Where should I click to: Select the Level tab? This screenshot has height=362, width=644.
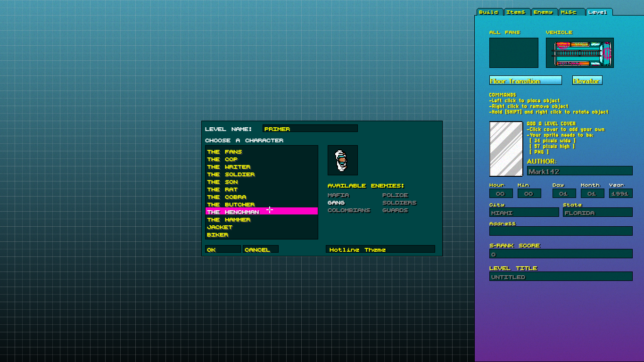point(599,12)
